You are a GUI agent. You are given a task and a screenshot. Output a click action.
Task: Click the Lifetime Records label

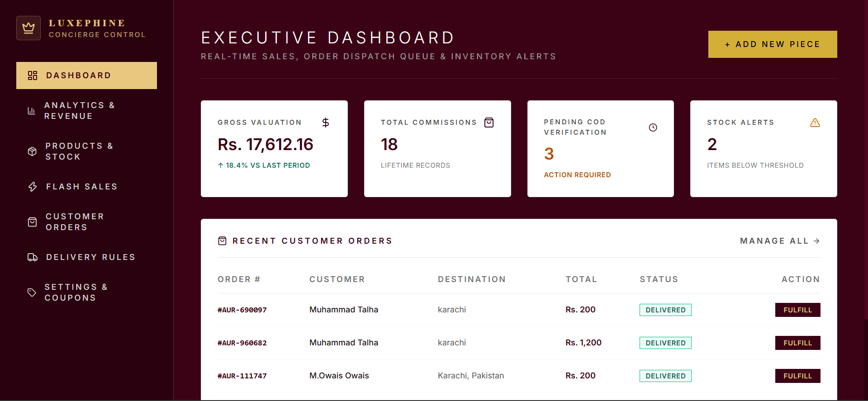coord(415,165)
